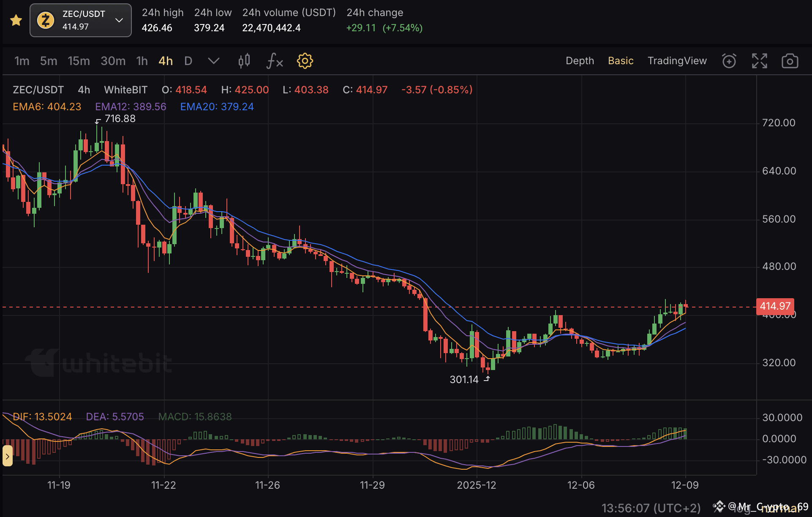Open the ZEC/USDT pair selector dropdown
Screen dimensions: 812x517
click(81, 20)
